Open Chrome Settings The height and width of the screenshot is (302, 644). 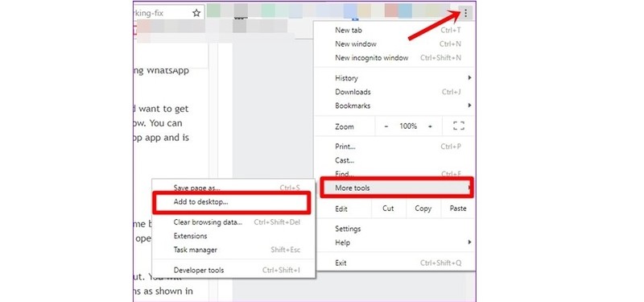tap(394, 229)
